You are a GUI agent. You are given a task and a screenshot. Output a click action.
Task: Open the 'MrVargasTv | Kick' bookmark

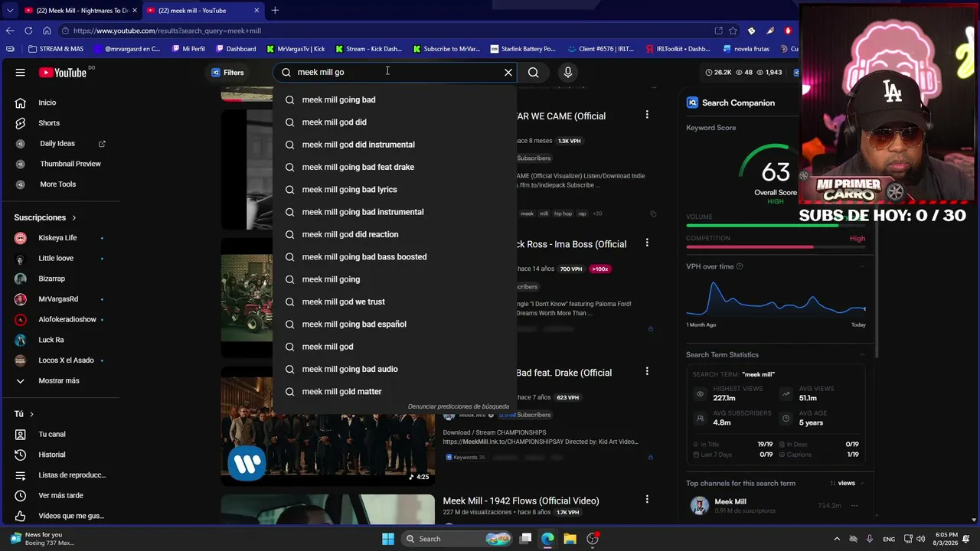click(x=296, y=49)
